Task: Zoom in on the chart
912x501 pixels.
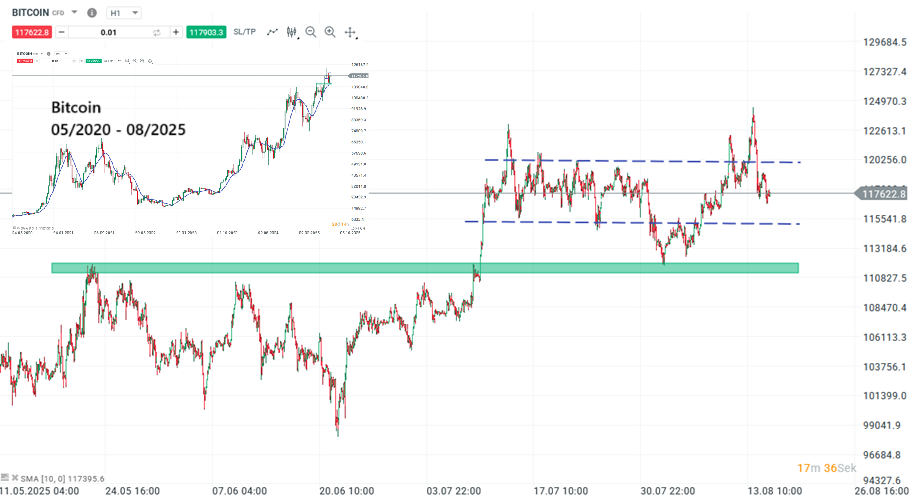Action: (x=330, y=32)
